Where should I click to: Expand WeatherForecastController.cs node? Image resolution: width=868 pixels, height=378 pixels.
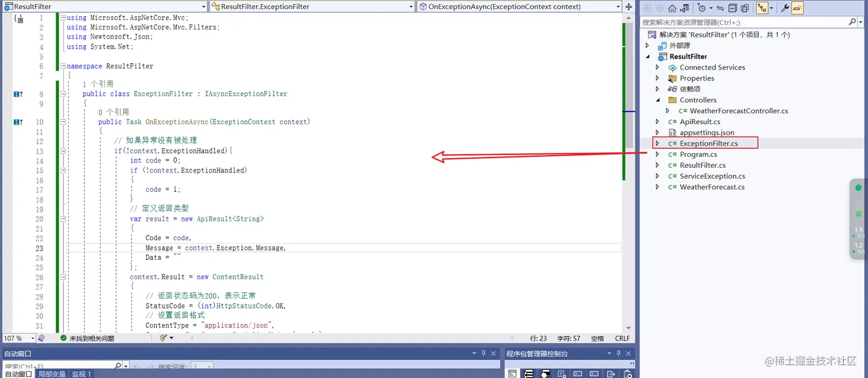pyautogui.click(x=668, y=111)
